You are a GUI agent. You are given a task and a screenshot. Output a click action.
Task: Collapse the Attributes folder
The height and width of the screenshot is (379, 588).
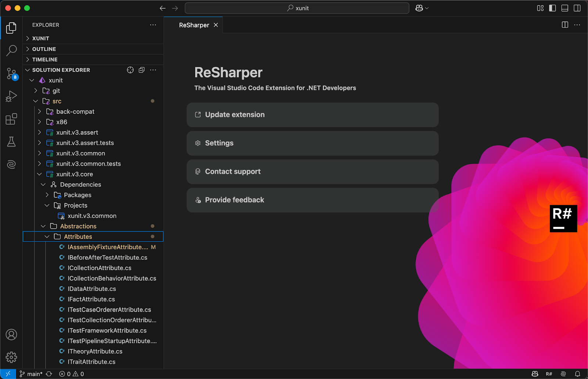(47, 237)
